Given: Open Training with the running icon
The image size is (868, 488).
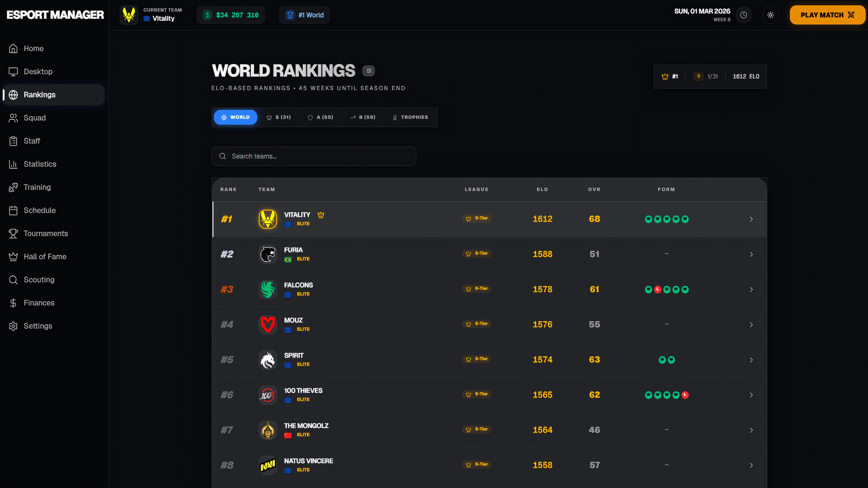Looking at the screenshot, I should point(13,187).
